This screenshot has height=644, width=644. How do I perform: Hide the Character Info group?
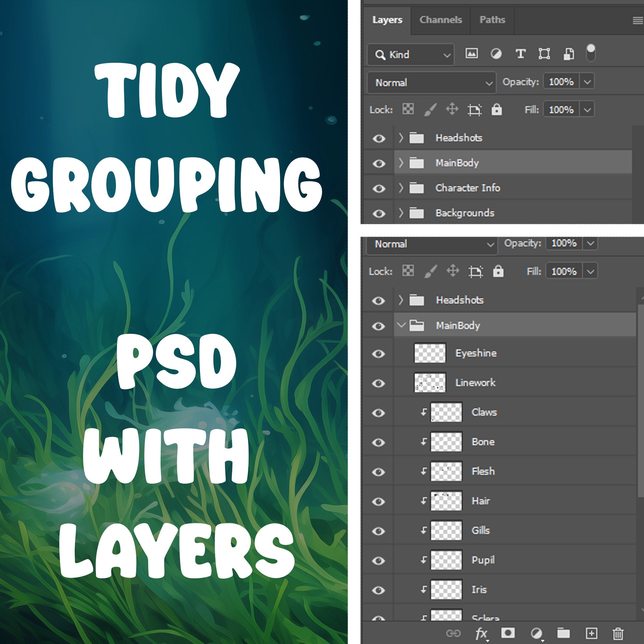[379, 188]
